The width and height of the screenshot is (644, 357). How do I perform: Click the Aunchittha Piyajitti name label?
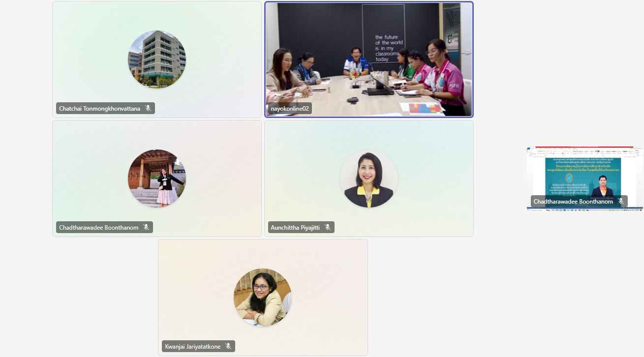295,227
